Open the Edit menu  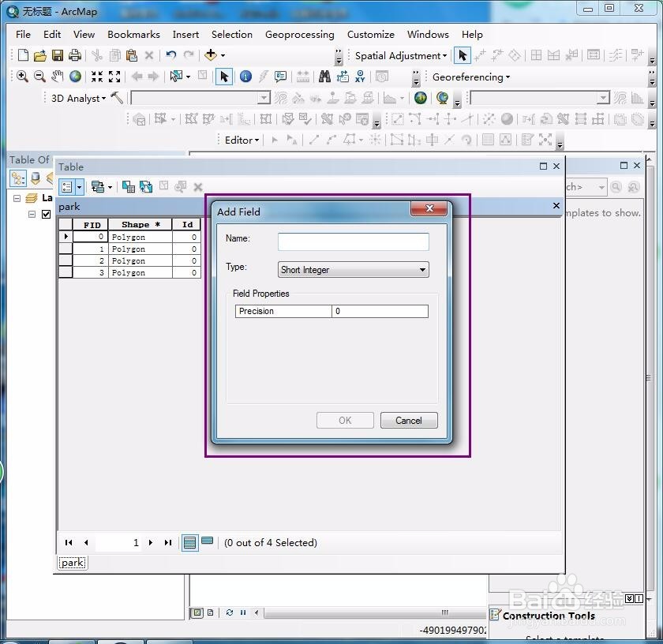coord(52,34)
